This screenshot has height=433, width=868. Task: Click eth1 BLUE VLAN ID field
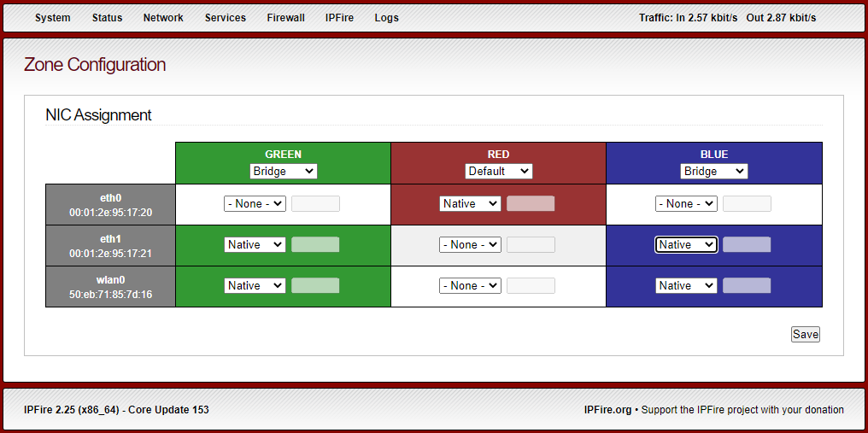(747, 245)
